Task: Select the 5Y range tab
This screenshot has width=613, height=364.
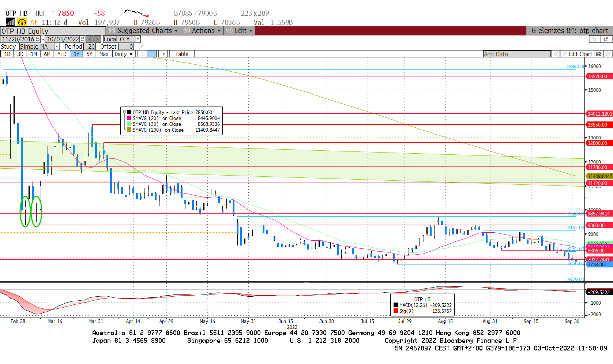Action: tap(89, 54)
